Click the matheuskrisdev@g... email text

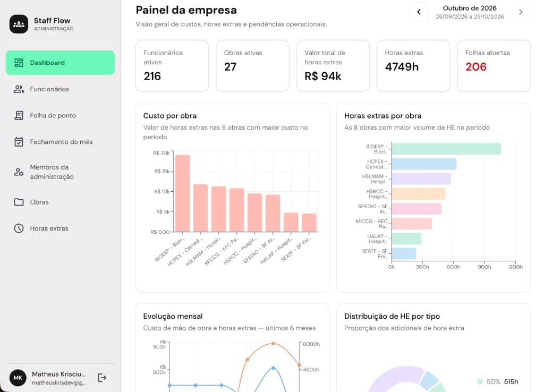pos(58,382)
